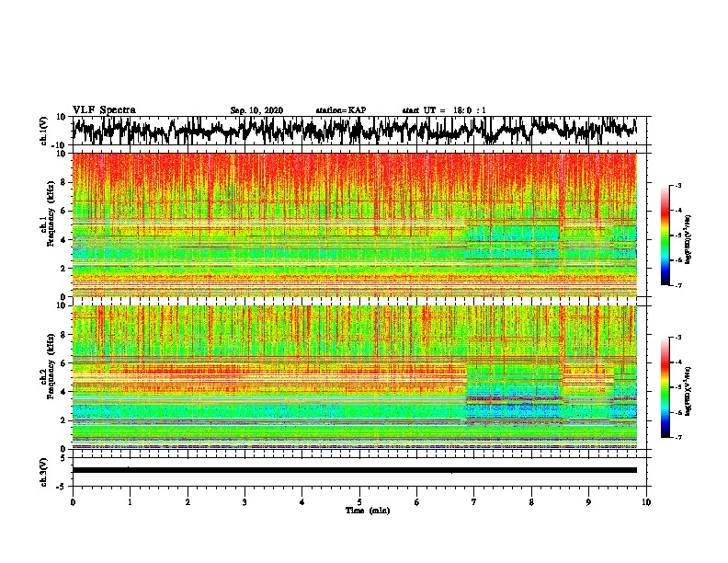Screen dimensions: 728x563
Task: Click the ch.2 frequency tick "8"
Action: [x=64, y=335]
